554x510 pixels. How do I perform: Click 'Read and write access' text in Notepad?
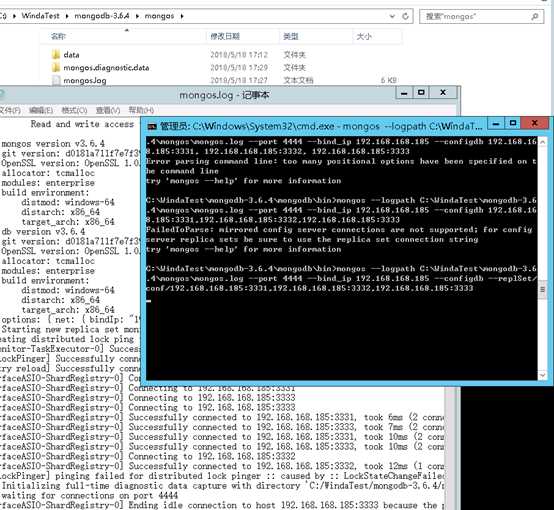coord(82,124)
